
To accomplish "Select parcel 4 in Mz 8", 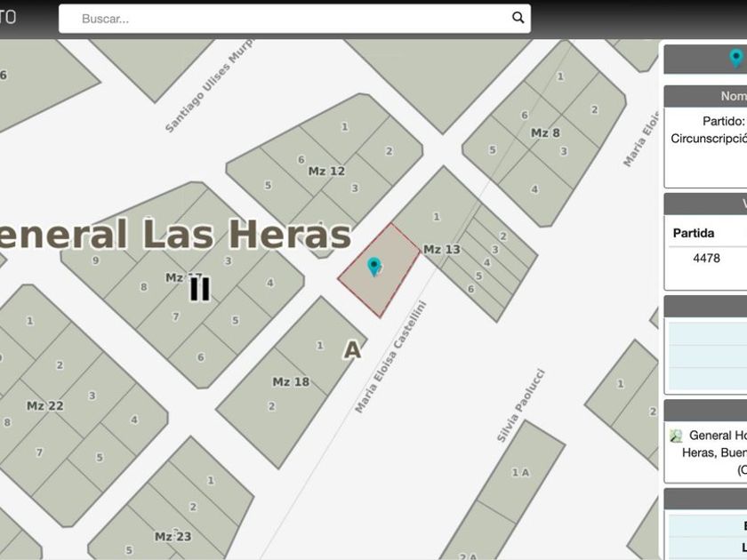I will pyautogui.click(x=534, y=189).
